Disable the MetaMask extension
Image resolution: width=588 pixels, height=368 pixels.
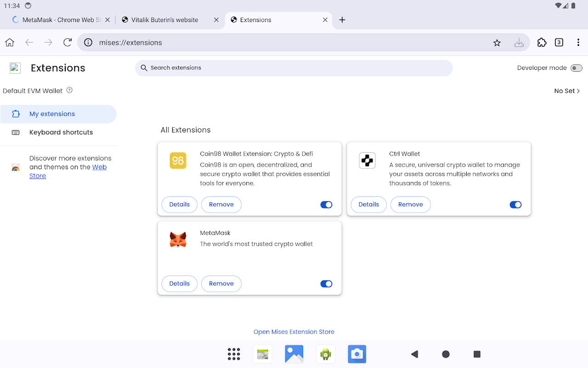[326, 284]
